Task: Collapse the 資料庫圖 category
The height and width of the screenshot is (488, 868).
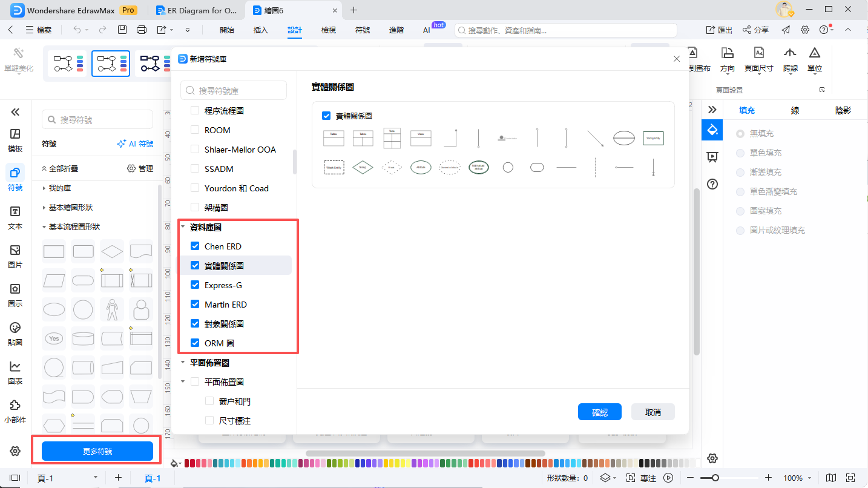Action: click(183, 227)
